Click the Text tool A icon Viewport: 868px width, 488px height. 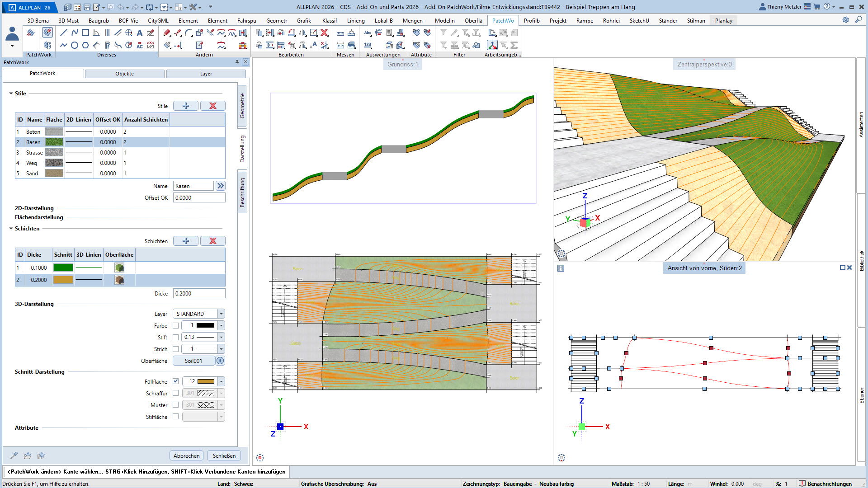pos(140,33)
